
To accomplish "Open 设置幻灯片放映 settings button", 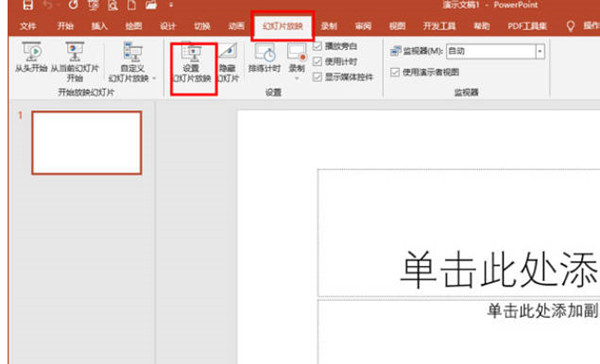I will [191, 63].
